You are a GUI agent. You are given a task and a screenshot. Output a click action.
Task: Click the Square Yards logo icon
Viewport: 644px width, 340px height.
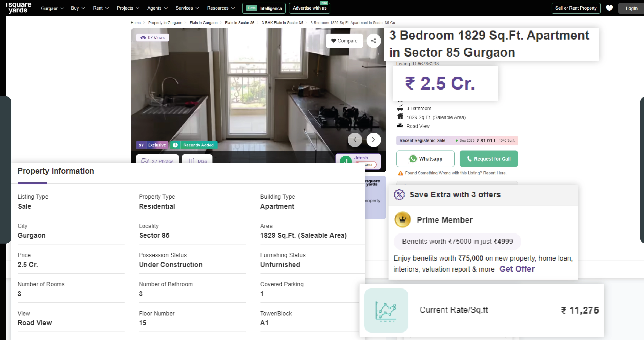(x=19, y=8)
